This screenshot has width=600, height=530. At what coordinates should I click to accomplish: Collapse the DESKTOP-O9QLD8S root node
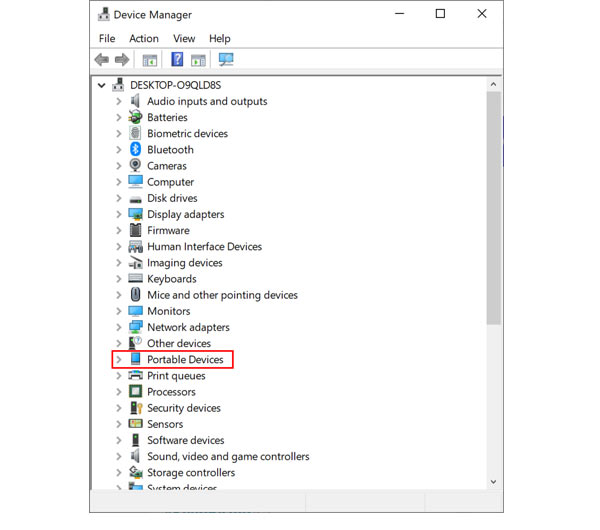point(102,86)
